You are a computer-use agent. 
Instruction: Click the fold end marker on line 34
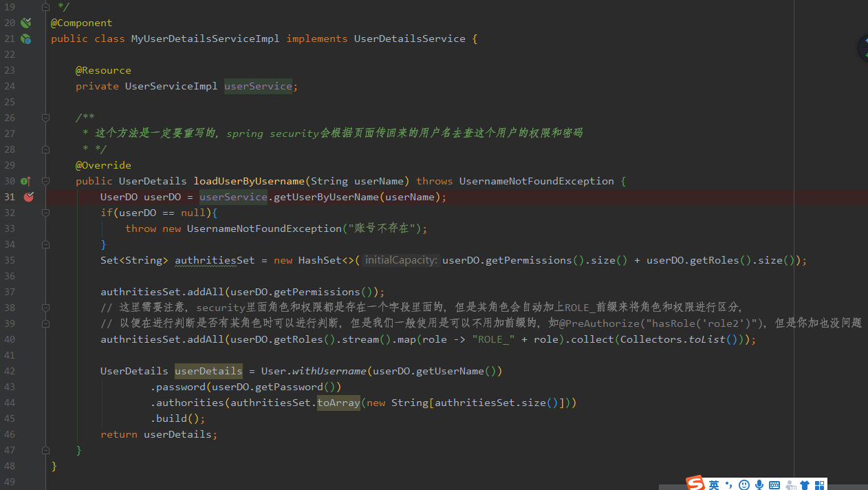pyautogui.click(x=45, y=244)
